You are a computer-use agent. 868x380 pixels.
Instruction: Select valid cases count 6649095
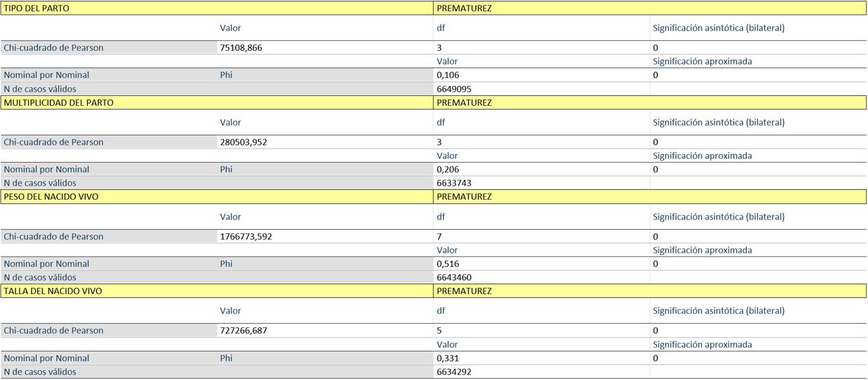click(x=454, y=89)
